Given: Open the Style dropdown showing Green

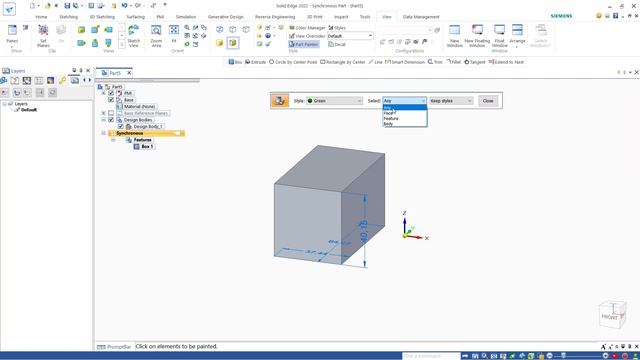Looking at the screenshot, I should click(x=334, y=101).
